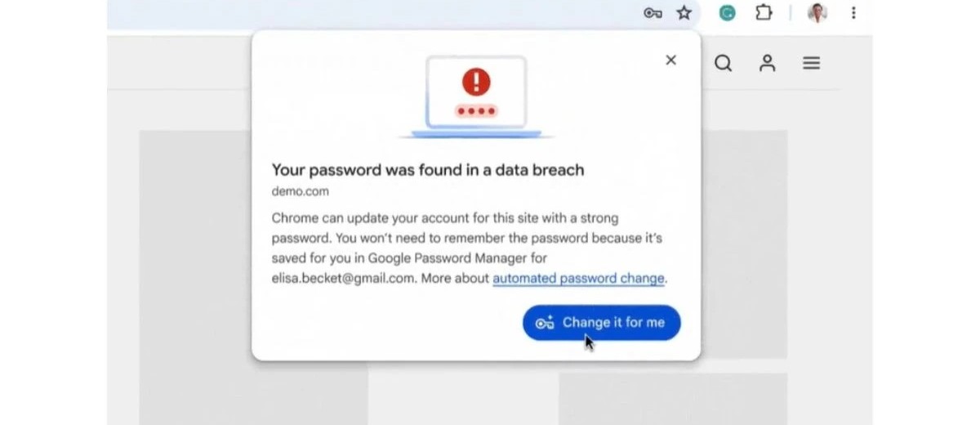Screen dimensions: 980x425
Task: Select the demo.com site name text
Action: (300, 192)
